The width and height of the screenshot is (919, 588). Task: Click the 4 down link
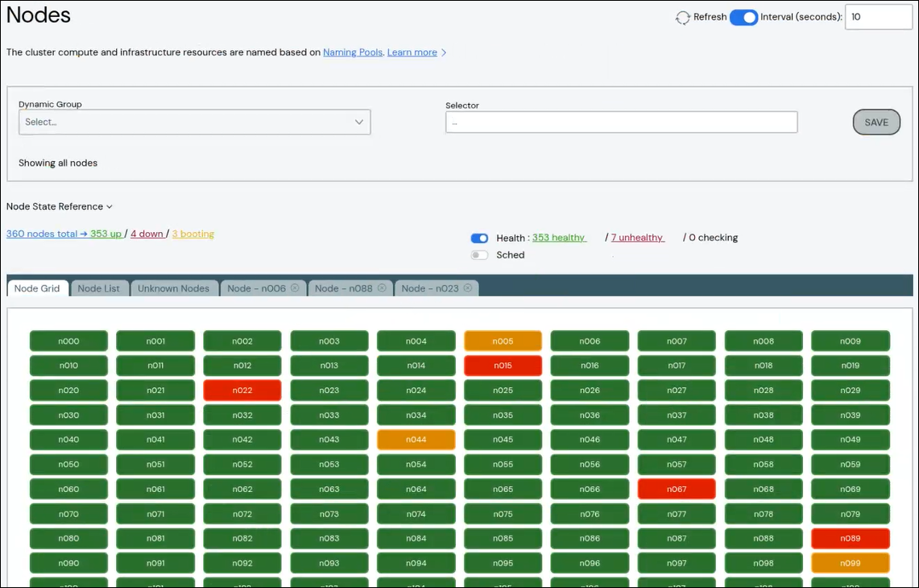click(147, 233)
